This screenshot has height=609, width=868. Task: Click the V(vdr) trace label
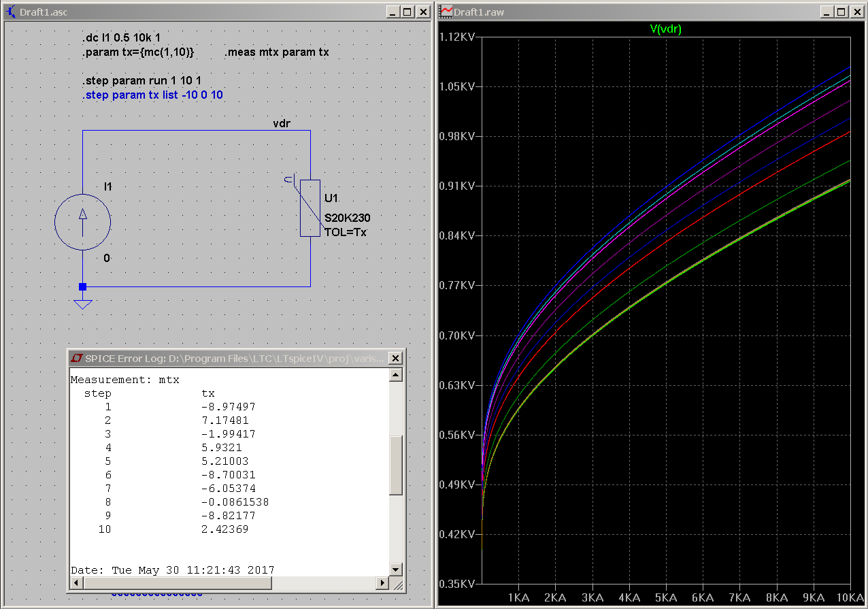665,29
